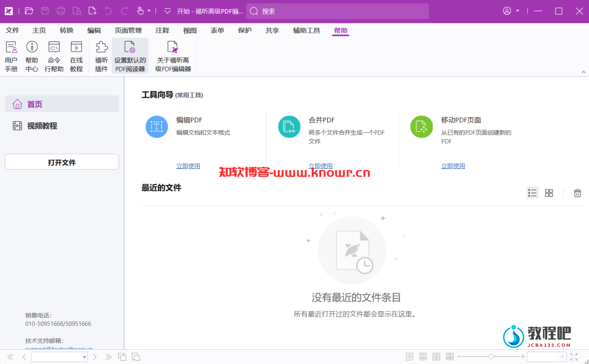589x364 pixels.
Task: Go to last page button in status bar
Action: 109,357
